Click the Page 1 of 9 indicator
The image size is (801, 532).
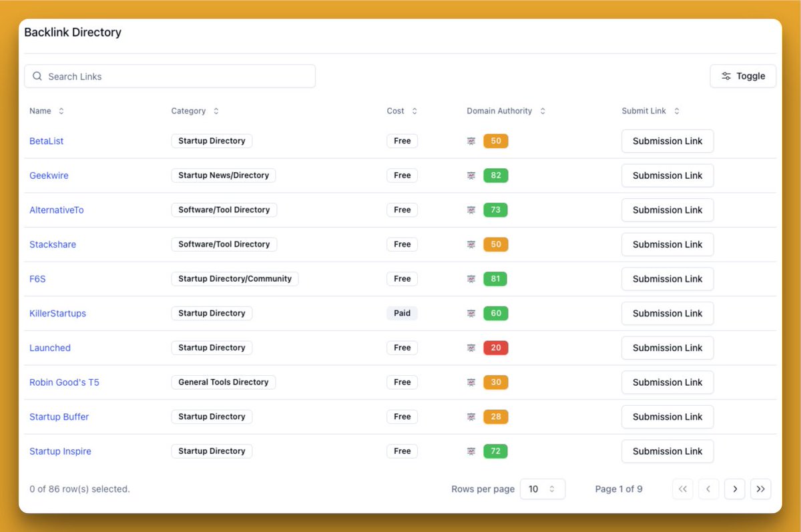619,489
